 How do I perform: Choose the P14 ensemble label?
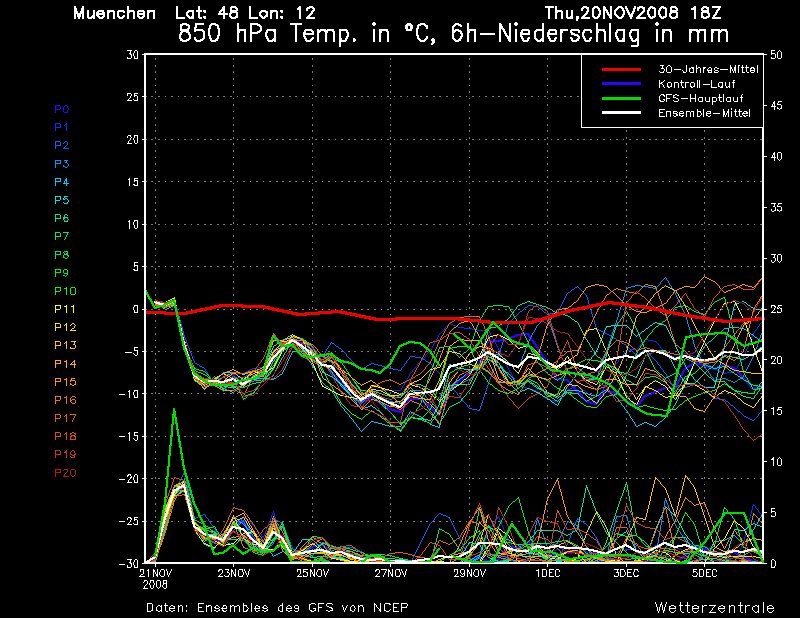click(x=65, y=364)
